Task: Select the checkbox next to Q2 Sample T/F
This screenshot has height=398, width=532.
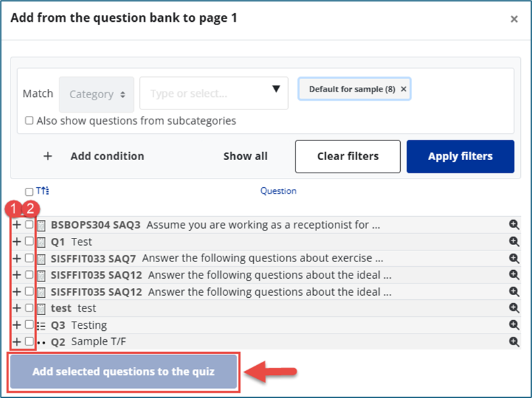Action: point(29,341)
